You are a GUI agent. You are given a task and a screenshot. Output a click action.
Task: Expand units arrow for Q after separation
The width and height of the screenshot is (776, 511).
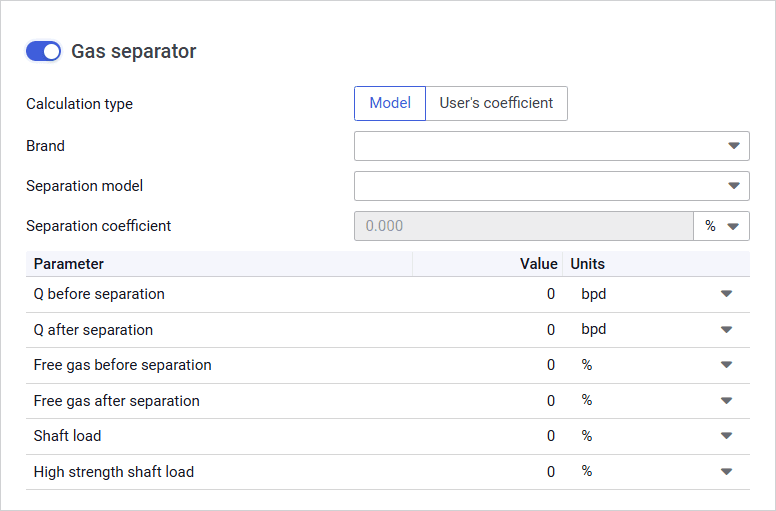(726, 330)
